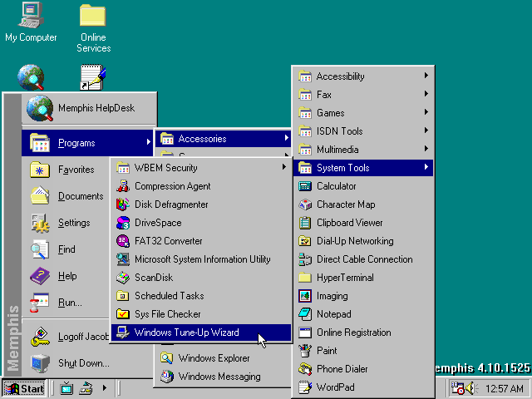
Task: Click the Microsoft System Information Utility icon
Action: (123, 259)
